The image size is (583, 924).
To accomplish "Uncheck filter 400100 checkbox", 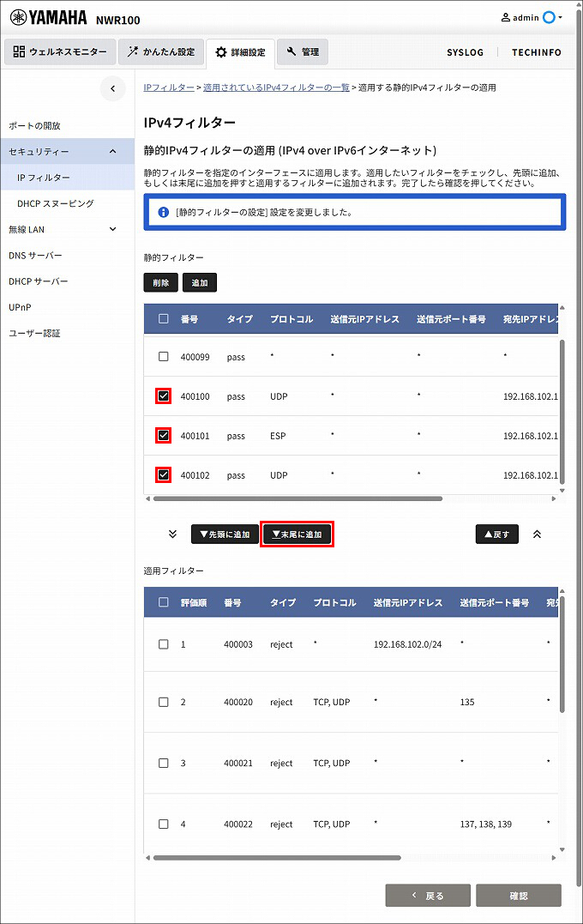I will pos(164,396).
